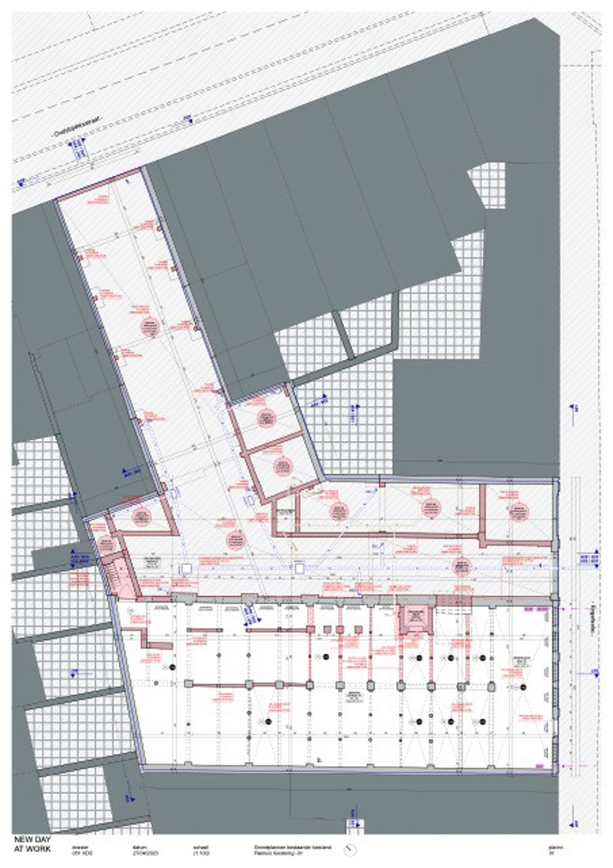Click the red hatched elevator shaft block
Image resolution: width=613 pixels, height=868 pixels.
[415, 617]
